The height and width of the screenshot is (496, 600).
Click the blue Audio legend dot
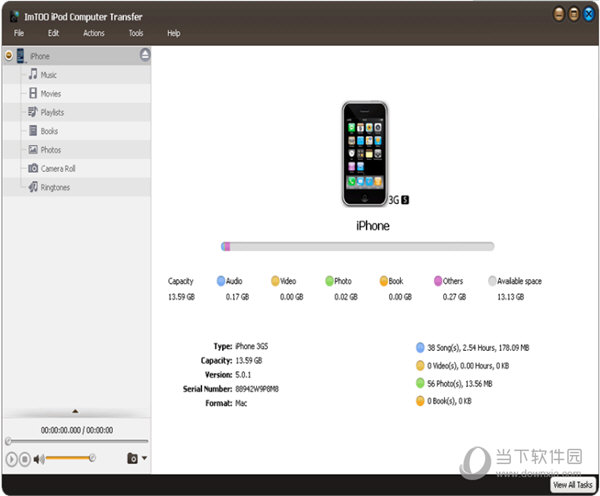221,281
